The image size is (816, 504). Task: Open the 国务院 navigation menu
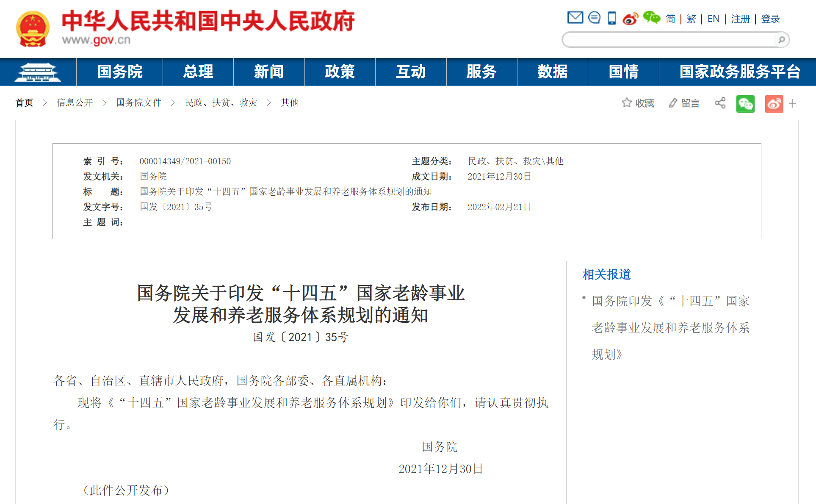pyautogui.click(x=119, y=72)
